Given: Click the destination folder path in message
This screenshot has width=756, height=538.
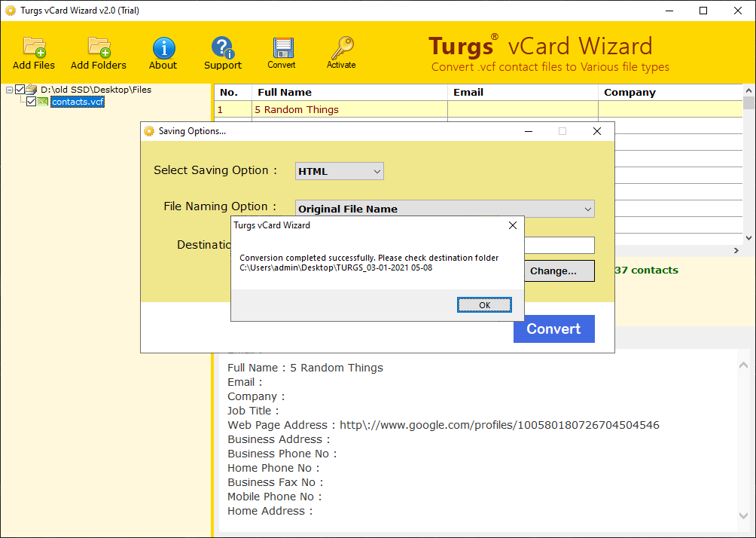Looking at the screenshot, I should (x=336, y=267).
